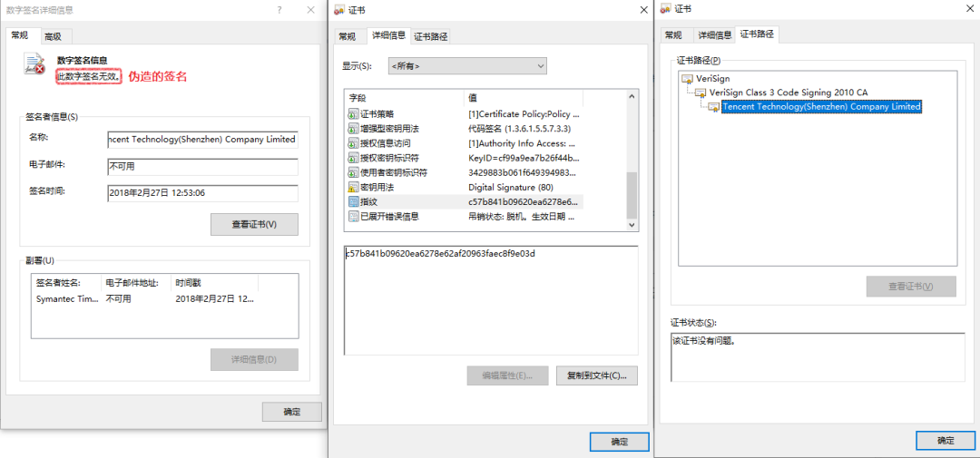Click the 签名时间 field
The width and height of the screenshot is (980, 458).
[202, 193]
